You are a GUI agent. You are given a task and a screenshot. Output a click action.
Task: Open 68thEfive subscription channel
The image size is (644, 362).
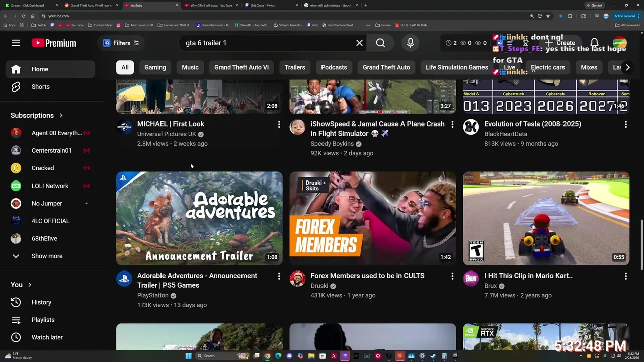(x=50, y=238)
